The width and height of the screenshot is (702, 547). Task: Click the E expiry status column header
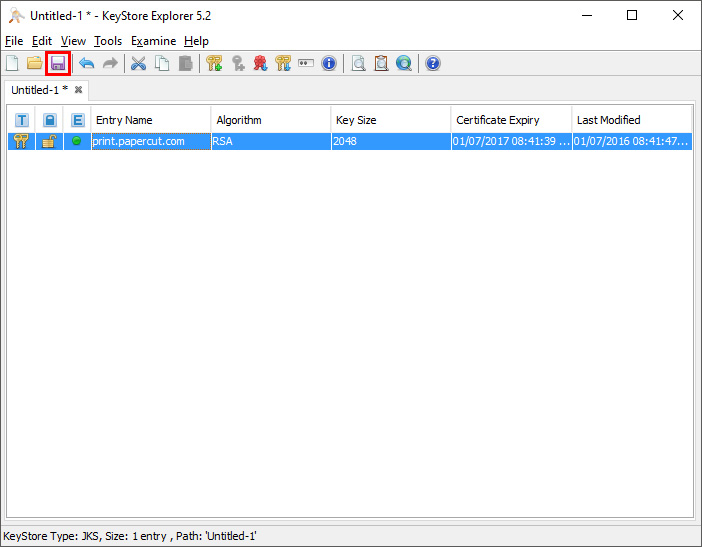point(77,120)
